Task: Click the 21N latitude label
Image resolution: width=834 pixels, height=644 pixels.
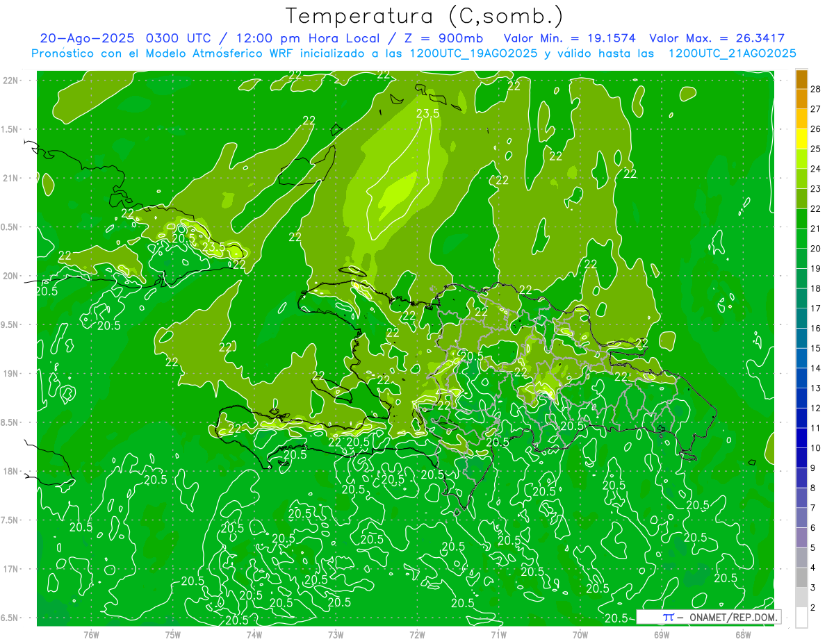Action: [x=10, y=179]
